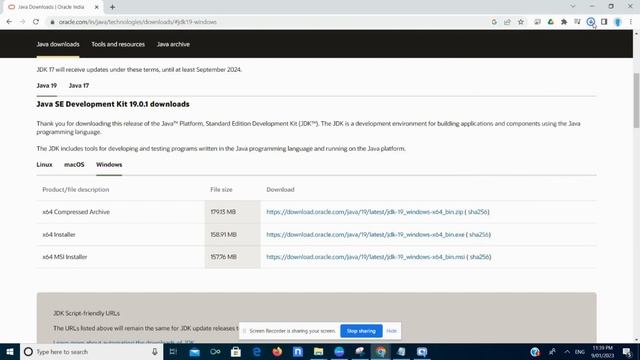This screenshot has height=360, width=640.
Task: Switch to the Java 17 tab
Action: click(79, 86)
